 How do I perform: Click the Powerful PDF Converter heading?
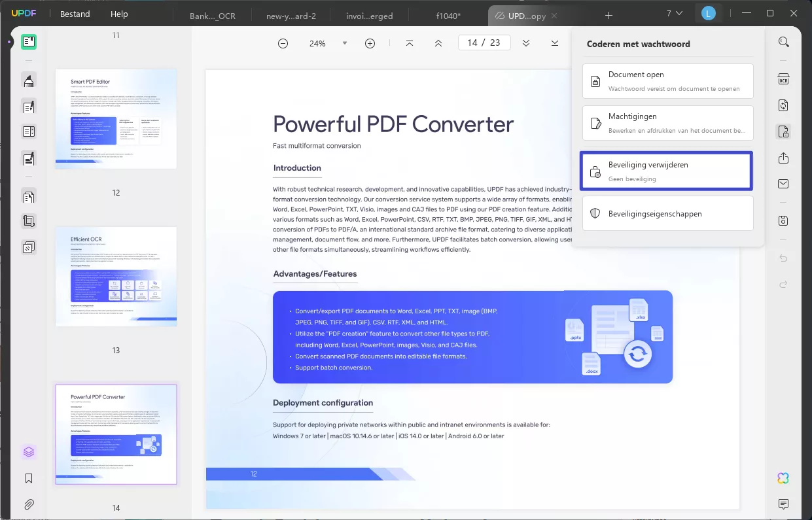coord(393,124)
